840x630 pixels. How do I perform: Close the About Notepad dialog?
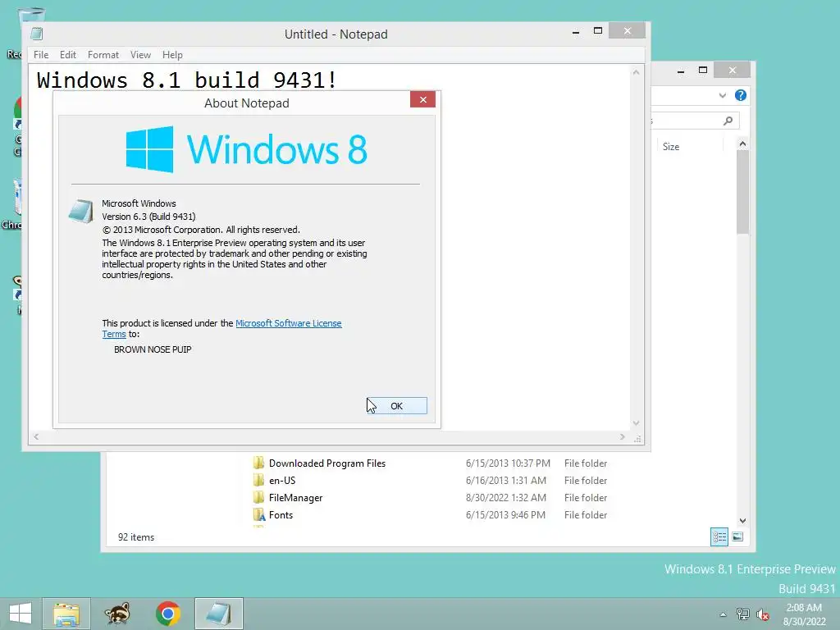(422, 99)
